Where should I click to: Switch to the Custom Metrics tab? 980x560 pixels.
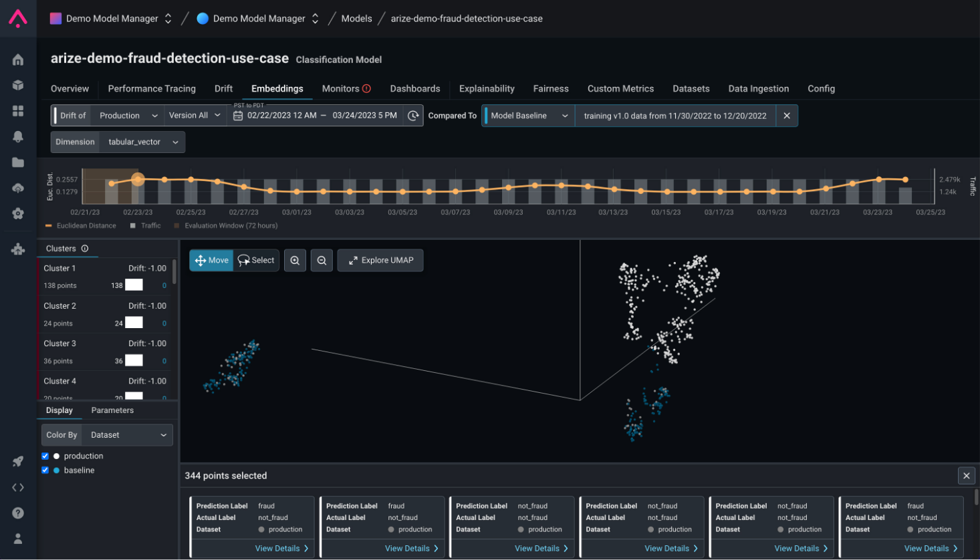pyautogui.click(x=620, y=88)
